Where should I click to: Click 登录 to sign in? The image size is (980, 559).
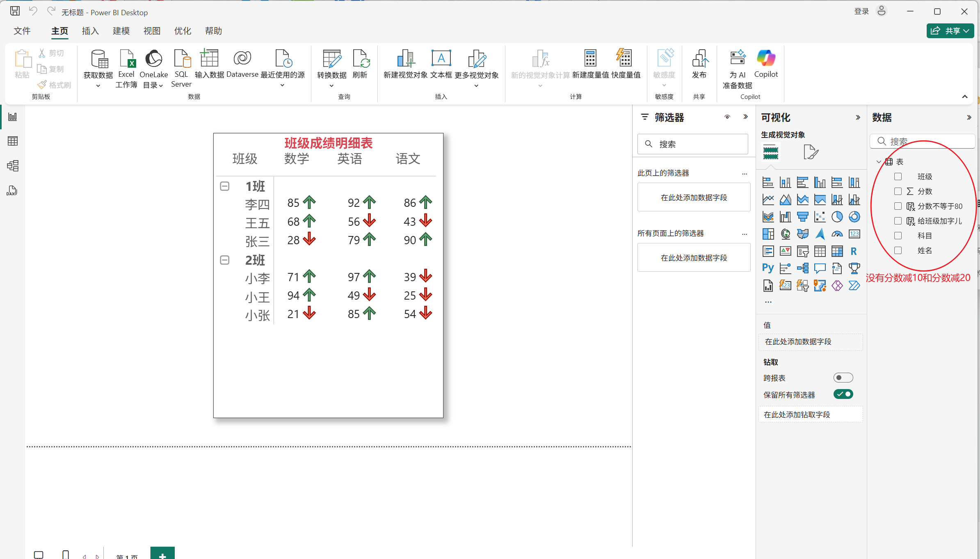861,11
